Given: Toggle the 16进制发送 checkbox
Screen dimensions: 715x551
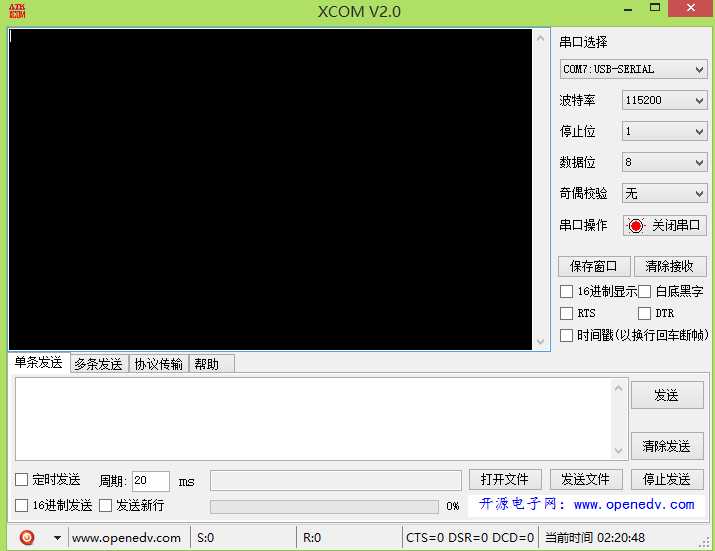Looking at the screenshot, I should click(x=21, y=505).
